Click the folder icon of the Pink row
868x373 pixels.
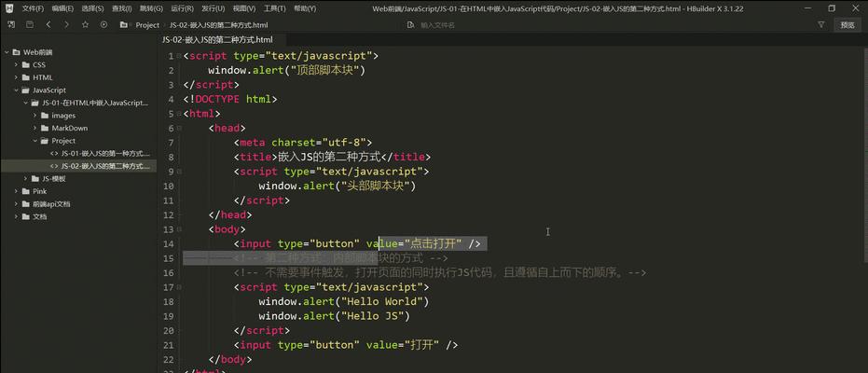25,191
